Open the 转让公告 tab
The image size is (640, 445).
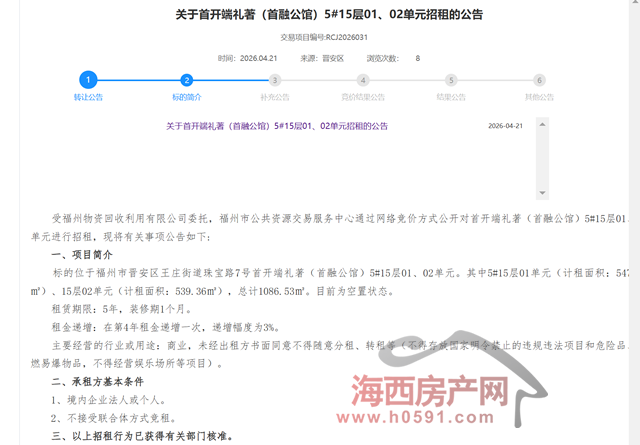coord(88,97)
